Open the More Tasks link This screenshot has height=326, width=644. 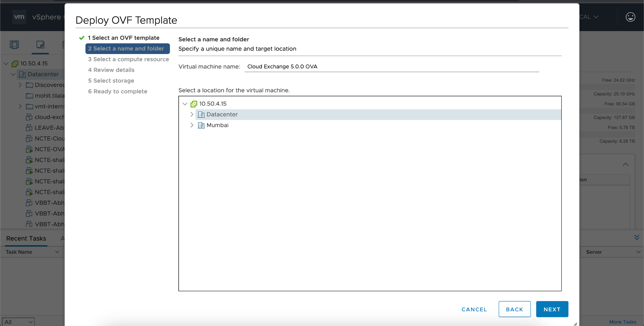(x=623, y=322)
